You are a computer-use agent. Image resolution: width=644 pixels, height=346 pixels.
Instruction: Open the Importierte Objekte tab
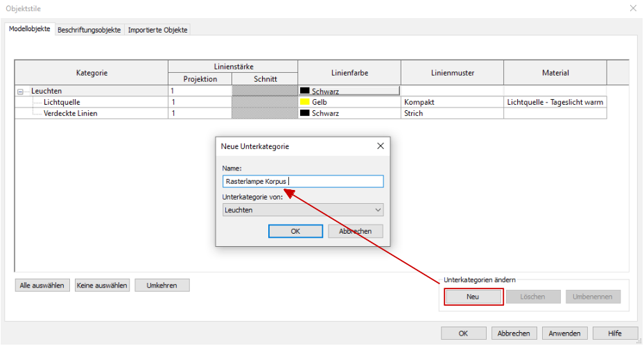coord(157,30)
